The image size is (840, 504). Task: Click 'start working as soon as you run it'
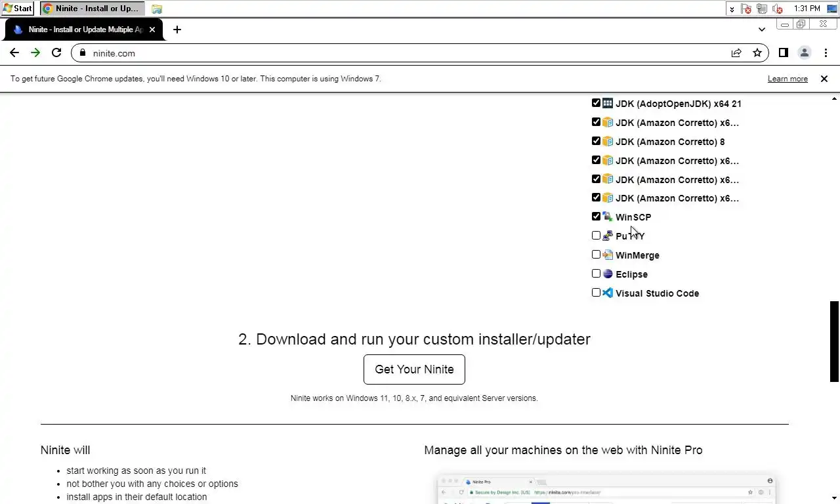pyautogui.click(x=136, y=471)
